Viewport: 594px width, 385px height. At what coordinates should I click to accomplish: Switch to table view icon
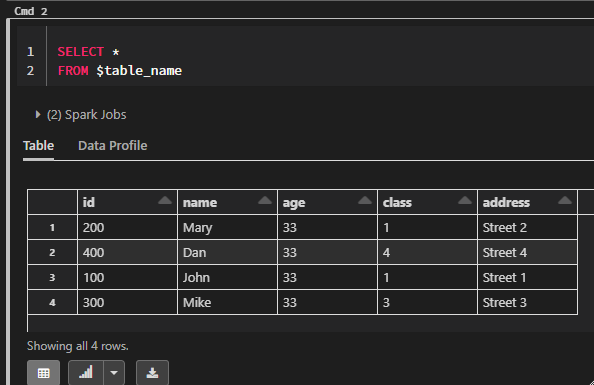point(43,373)
